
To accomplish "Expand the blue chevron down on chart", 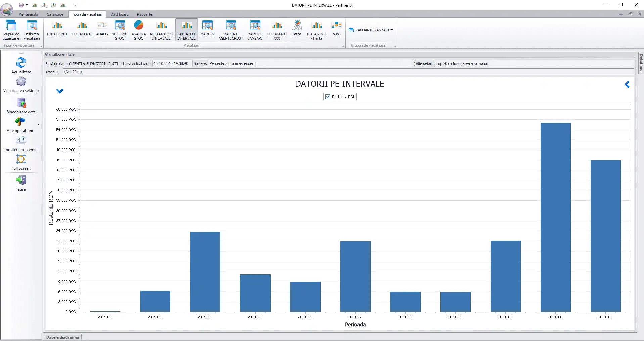I will (x=60, y=91).
